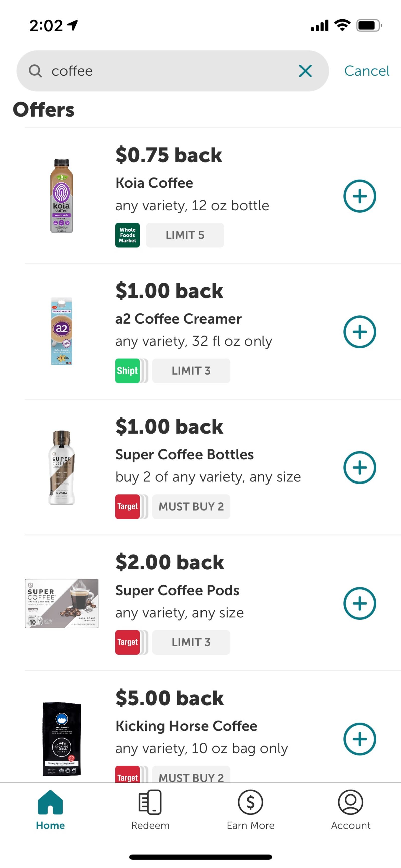Tap the Target badge on Super Coffee Pods
The width and height of the screenshot is (401, 868).
tap(127, 642)
